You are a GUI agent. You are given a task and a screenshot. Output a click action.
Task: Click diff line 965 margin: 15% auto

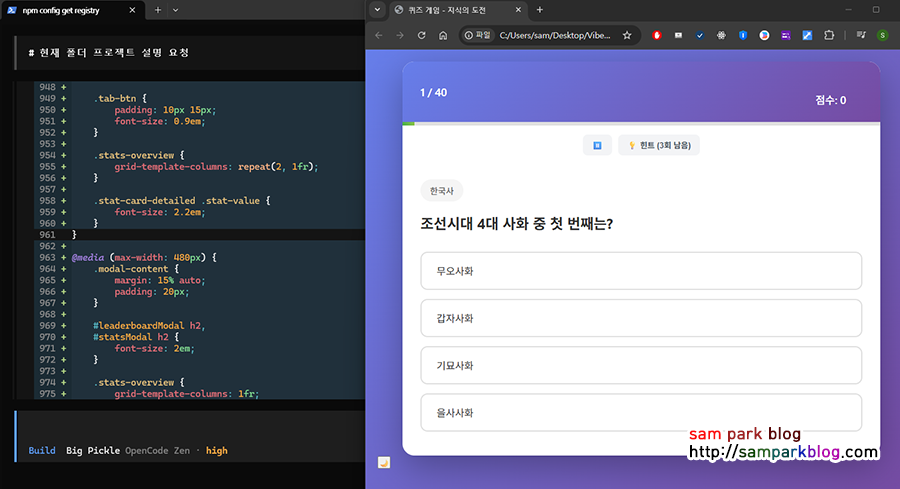coord(200,280)
